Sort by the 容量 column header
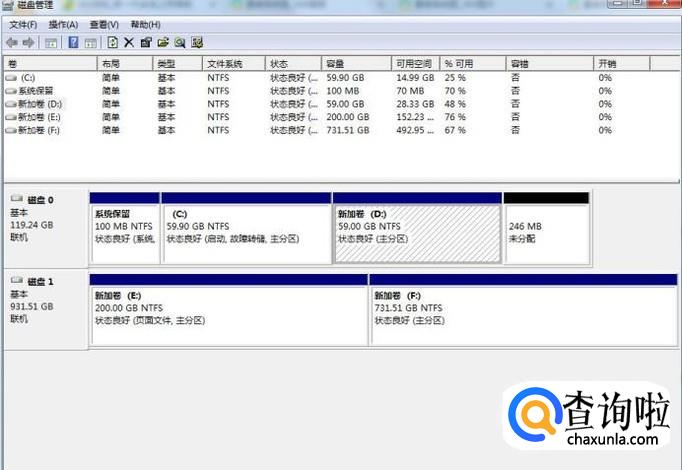682x470 pixels. [357, 64]
